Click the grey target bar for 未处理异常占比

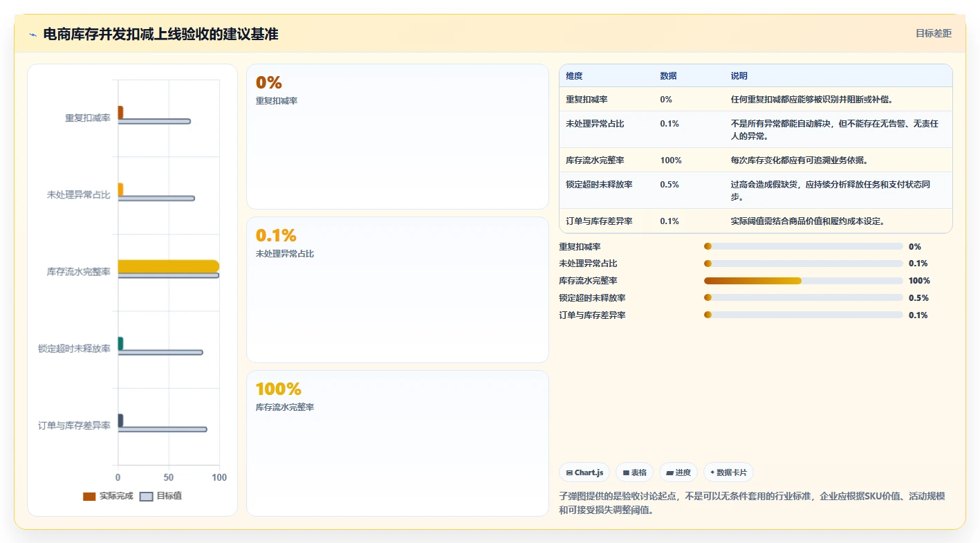click(156, 199)
